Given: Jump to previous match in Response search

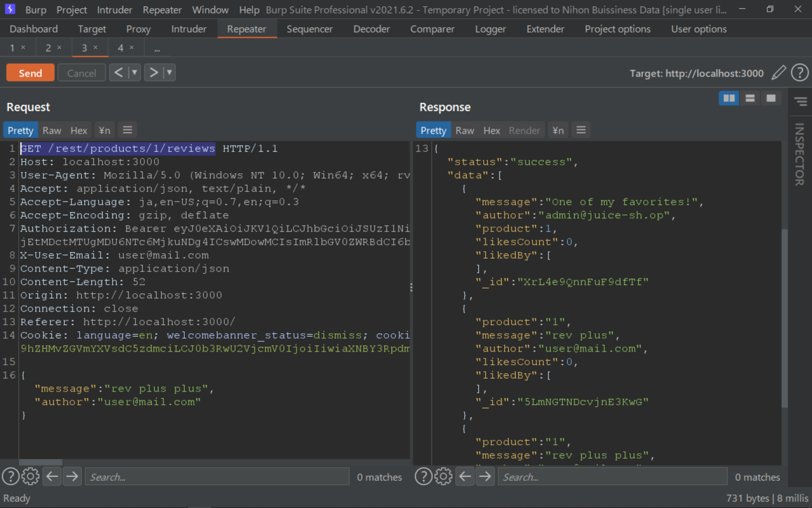Looking at the screenshot, I should [466, 476].
